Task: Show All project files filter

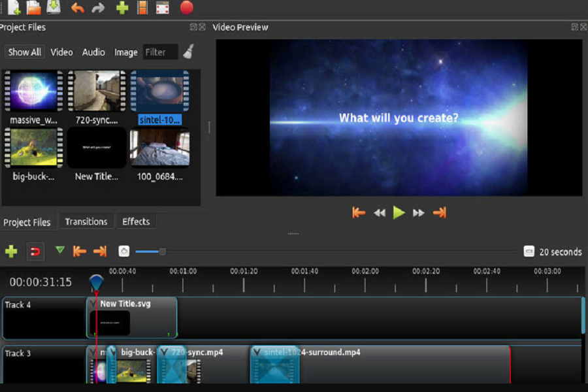Action: [x=25, y=52]
